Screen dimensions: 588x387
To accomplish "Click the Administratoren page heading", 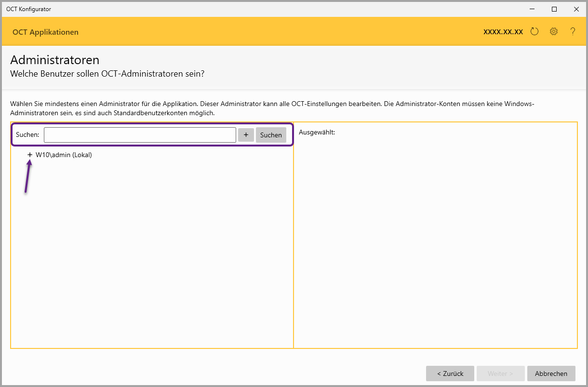I will pos(54,60).
